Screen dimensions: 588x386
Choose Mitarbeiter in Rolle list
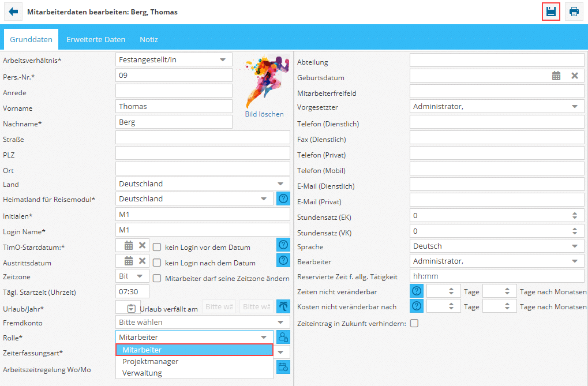[x=194, y=350]
